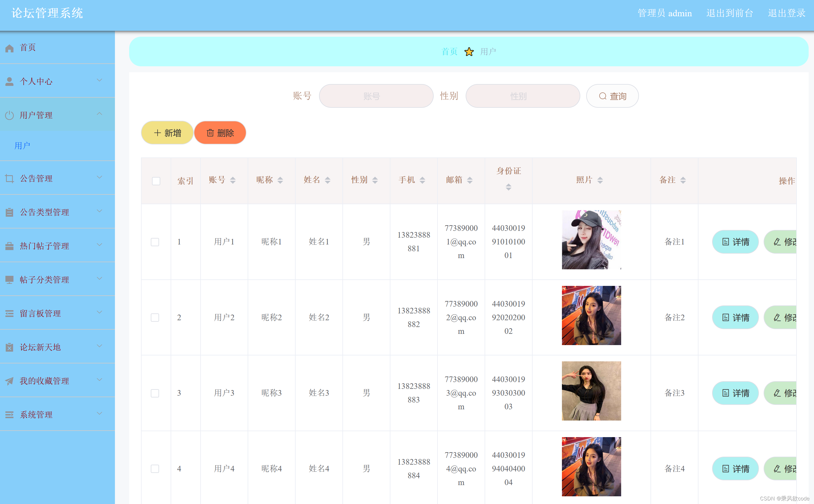Image resolution: width=814 pixels, height=504 pixels.
Task: Collapse the 用户管理 menu chevron
Action: 100,114
